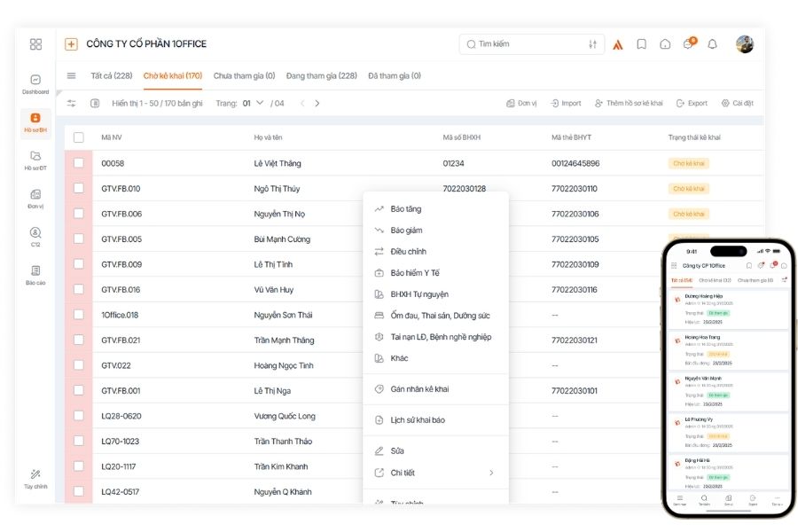This screenshot has height=532, width=798.
Task: Switch to Chưa tham gia (0) tab
Action: 245,76
